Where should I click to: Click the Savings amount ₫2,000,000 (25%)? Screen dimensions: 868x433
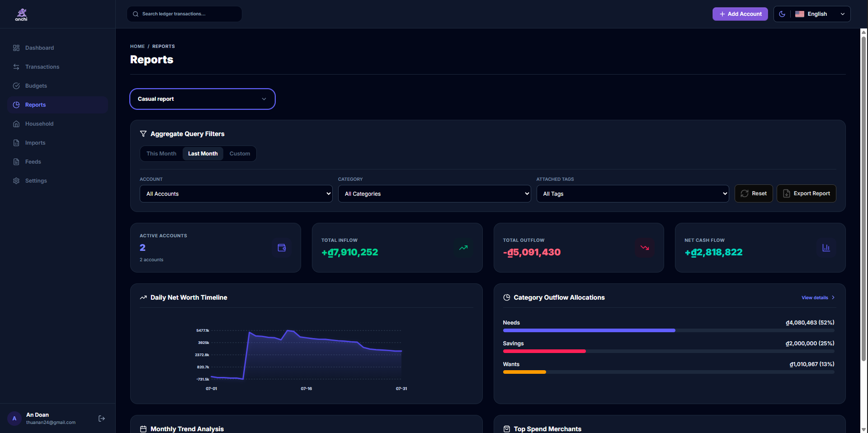810,344
